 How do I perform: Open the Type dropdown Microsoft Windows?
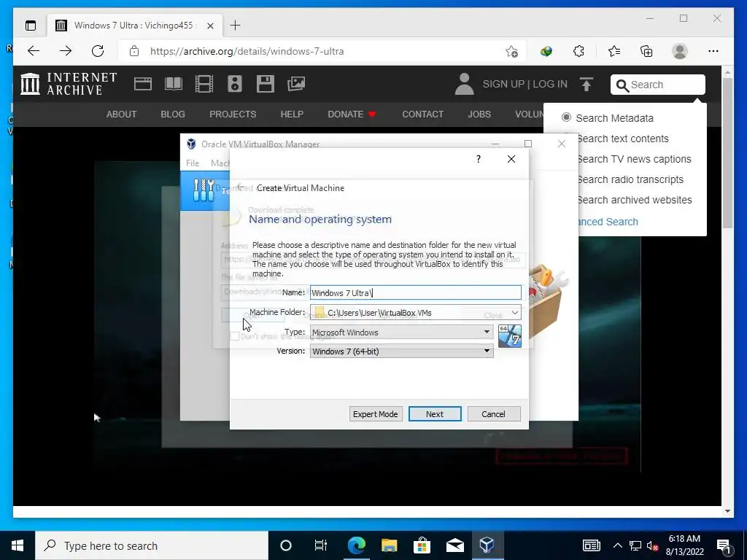point(401,332)
